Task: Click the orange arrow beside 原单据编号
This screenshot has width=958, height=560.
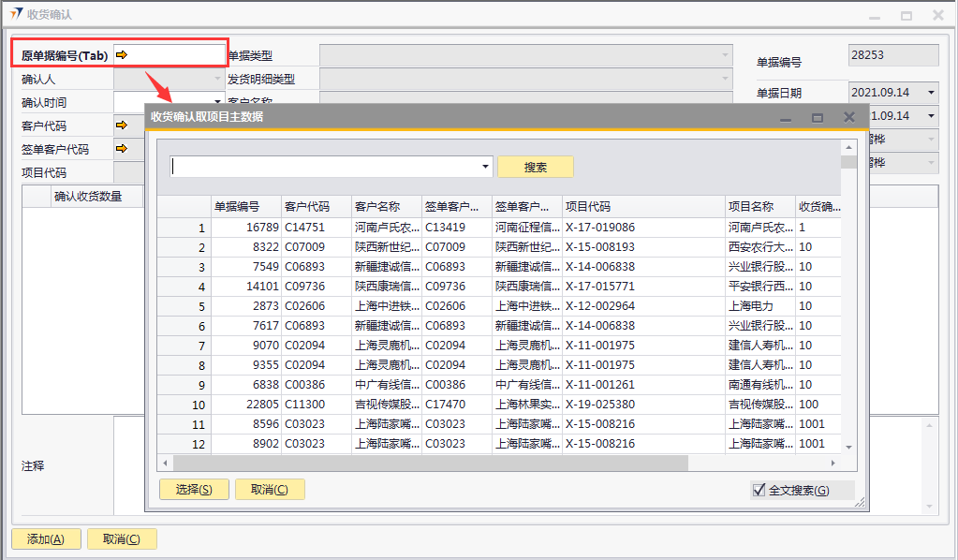Action: coord(122,55)
